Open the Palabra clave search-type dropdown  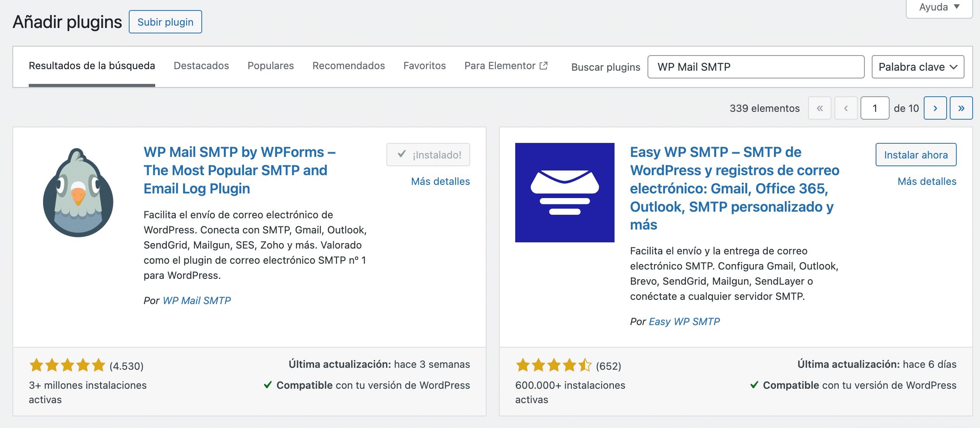918,67
